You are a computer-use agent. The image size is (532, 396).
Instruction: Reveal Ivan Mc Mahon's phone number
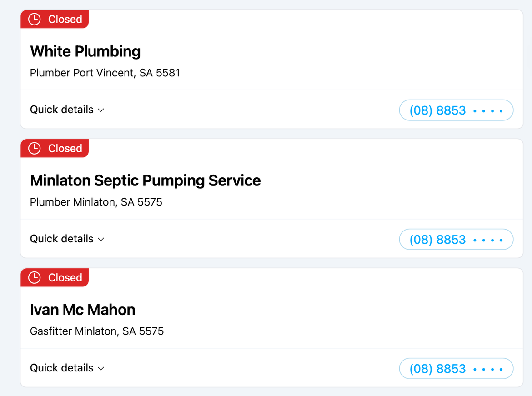pyautogui.click(x=456, y=369)
